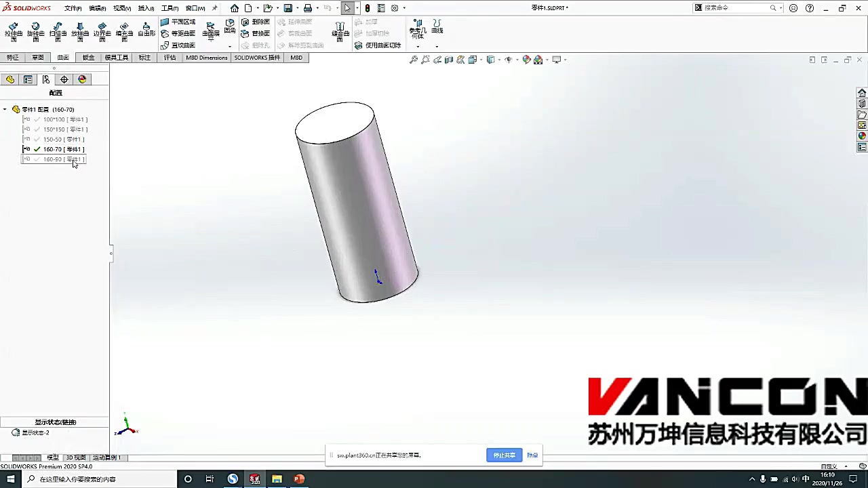Open the dropdown under 参考几何体

[x=418, y=47]
